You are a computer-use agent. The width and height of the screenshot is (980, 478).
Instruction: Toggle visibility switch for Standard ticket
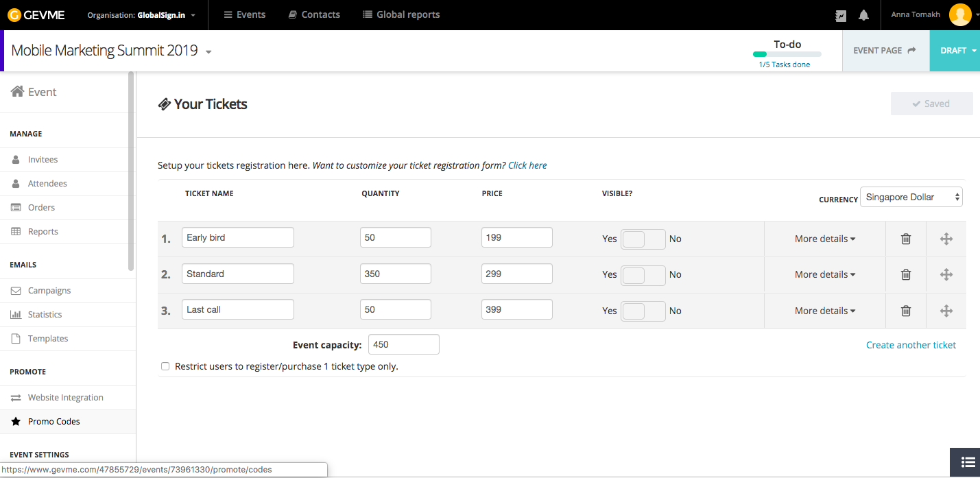point(643,274)
